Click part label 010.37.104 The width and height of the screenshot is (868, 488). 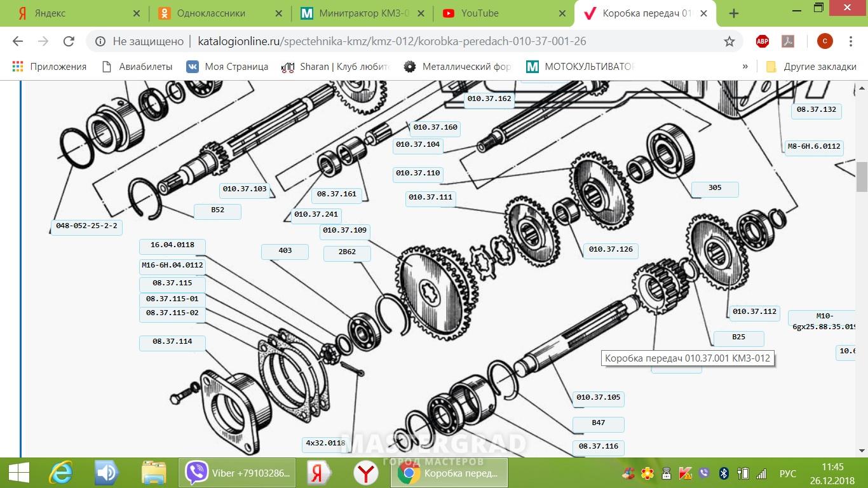point(417,145)
